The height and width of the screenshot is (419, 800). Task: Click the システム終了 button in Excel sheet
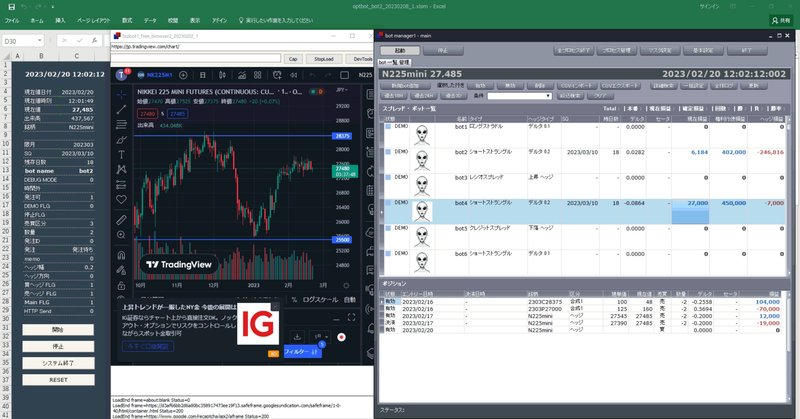(58, 363)
